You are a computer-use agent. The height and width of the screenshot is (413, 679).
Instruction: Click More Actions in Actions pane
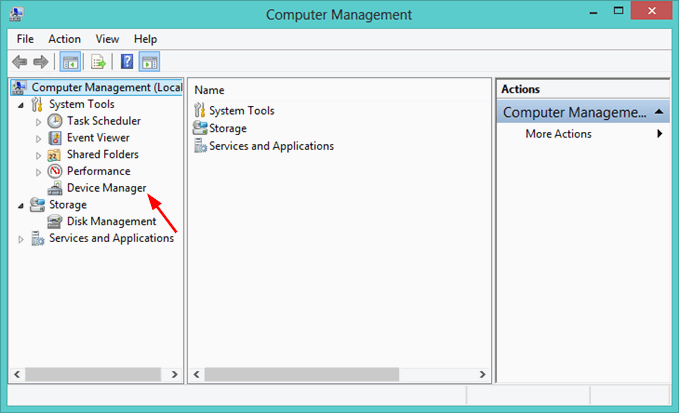[x=558, y=134]
